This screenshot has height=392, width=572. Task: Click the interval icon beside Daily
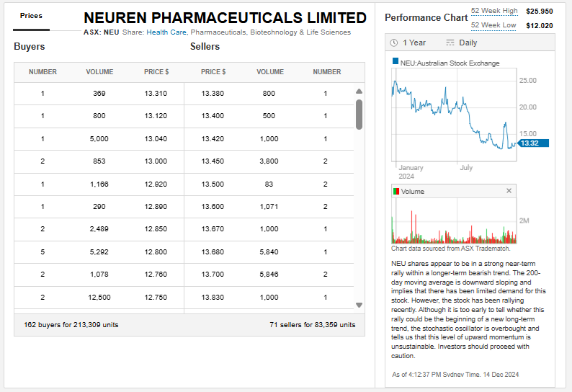[x=450, y=43]
